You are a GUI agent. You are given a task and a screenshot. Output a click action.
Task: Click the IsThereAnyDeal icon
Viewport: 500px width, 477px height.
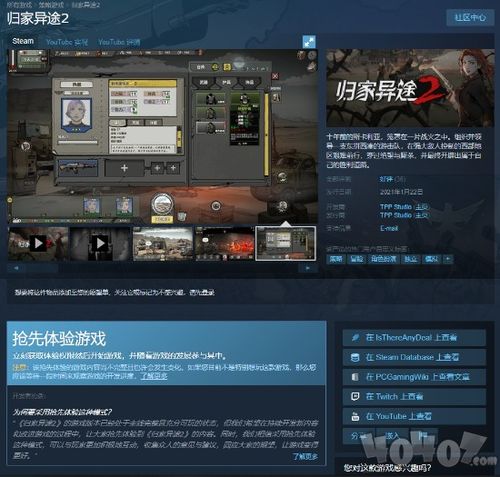tap(355, 338)
